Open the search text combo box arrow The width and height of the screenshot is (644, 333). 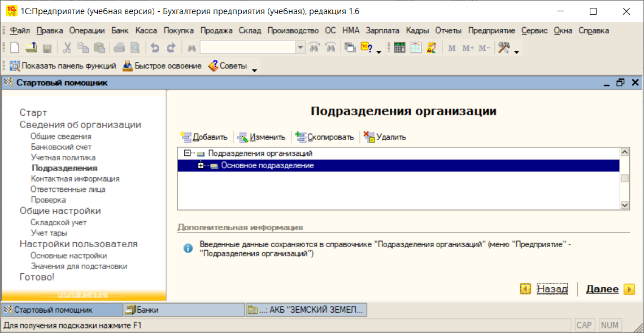[301, 47]
